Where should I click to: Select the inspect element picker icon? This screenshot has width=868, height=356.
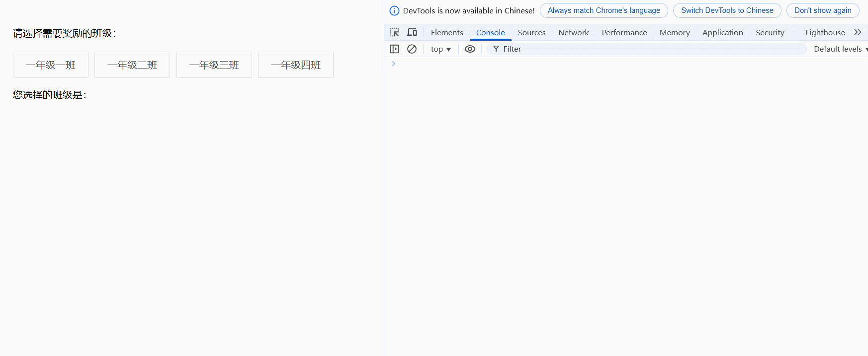395,32
